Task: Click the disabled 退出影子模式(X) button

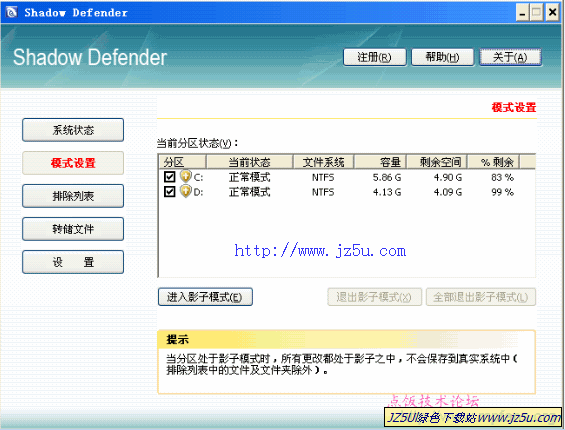Action: pyautogui.click(x=374, y=297)
